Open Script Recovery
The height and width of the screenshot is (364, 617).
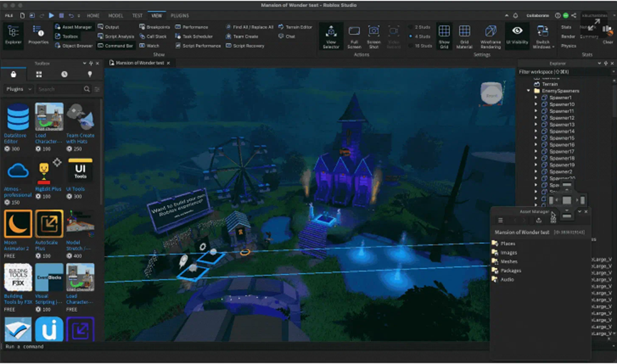[245, 46]
